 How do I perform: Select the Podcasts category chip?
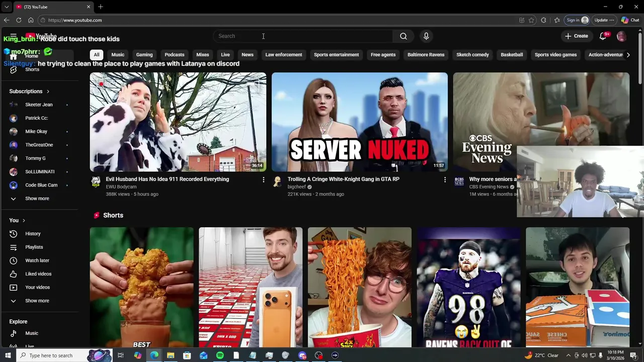175,55
